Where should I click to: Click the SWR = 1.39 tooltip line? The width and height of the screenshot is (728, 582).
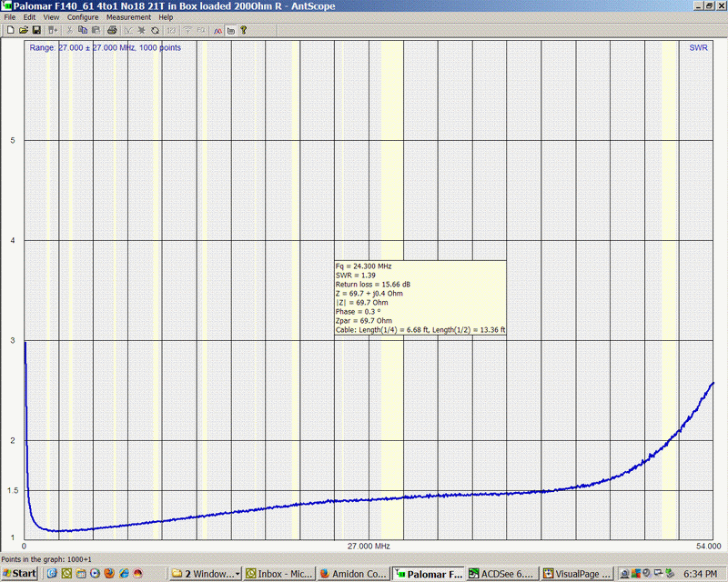tap(355, 276)
